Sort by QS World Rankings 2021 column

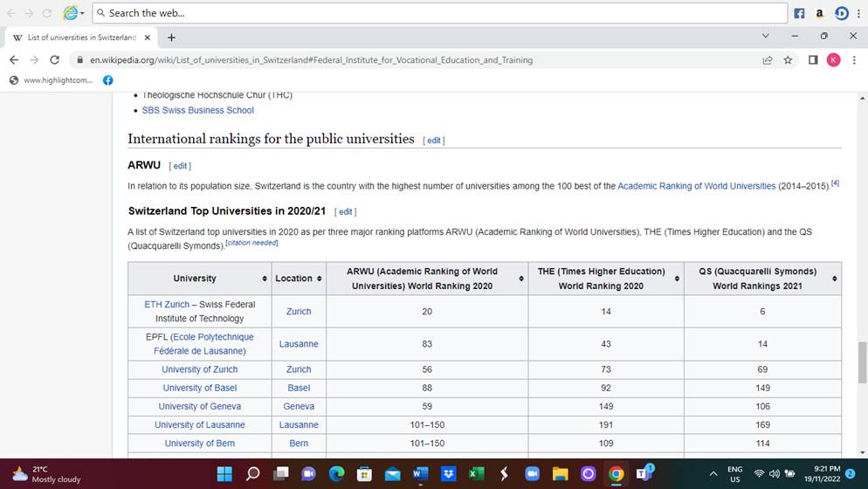(x=834, y=279)
